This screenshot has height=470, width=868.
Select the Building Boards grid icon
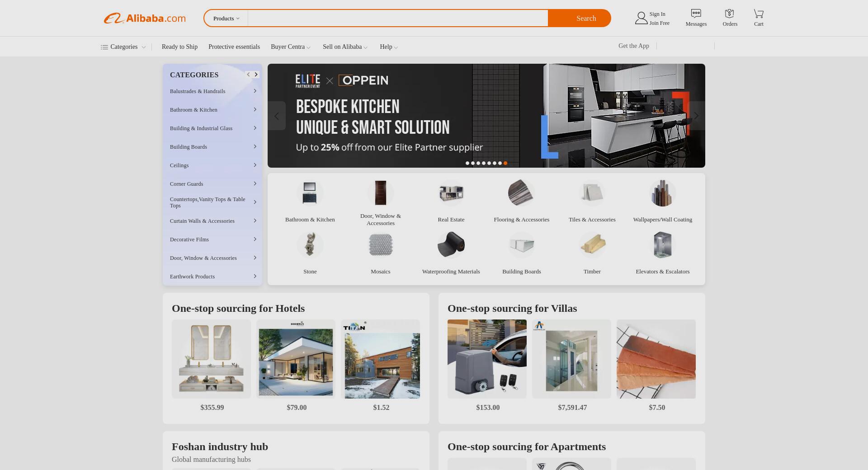coord(521,245)
